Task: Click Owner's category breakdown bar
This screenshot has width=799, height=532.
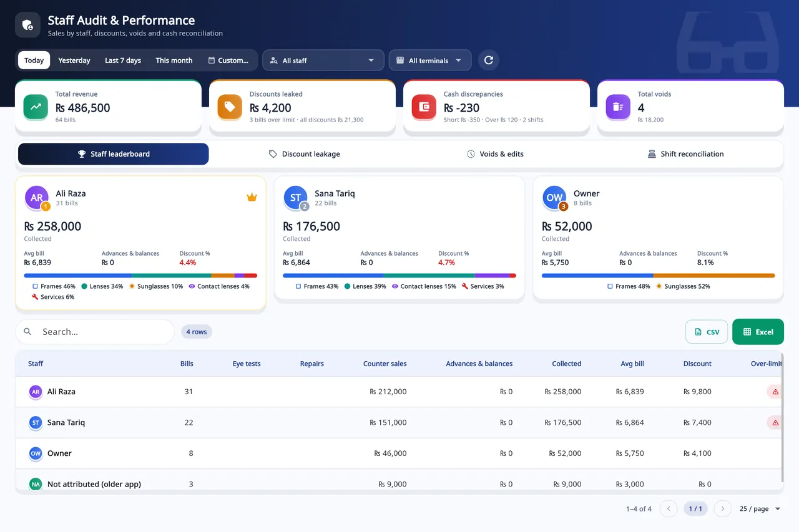Action: [x=658, y=275]
